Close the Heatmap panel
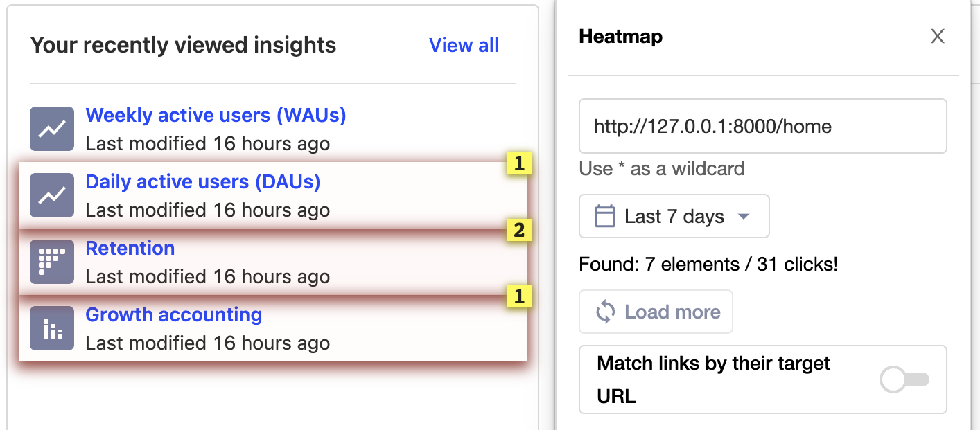 click(937, 36)
